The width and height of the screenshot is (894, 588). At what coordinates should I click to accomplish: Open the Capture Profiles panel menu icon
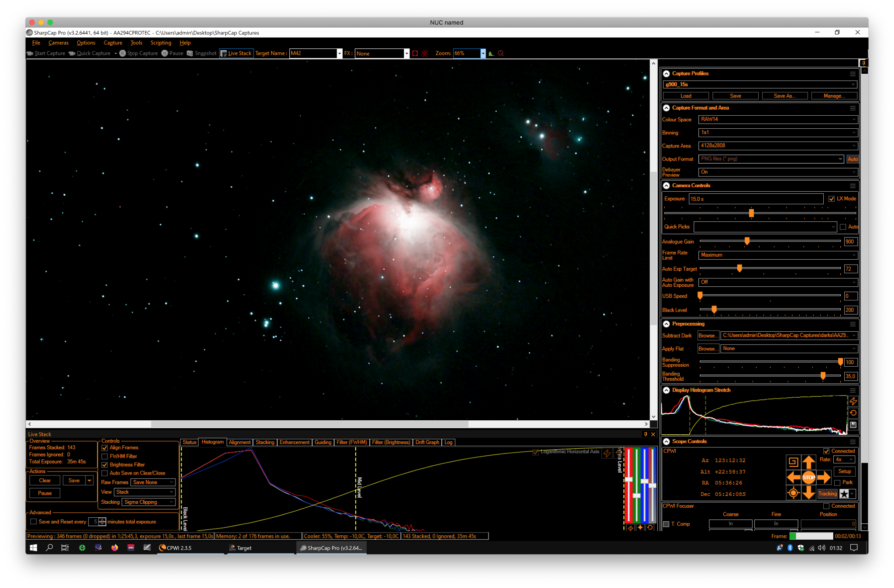click(853, 74)
